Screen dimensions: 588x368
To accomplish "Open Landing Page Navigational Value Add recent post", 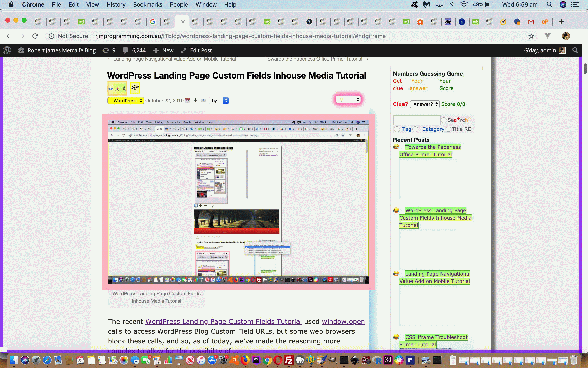I will [435, 277].
